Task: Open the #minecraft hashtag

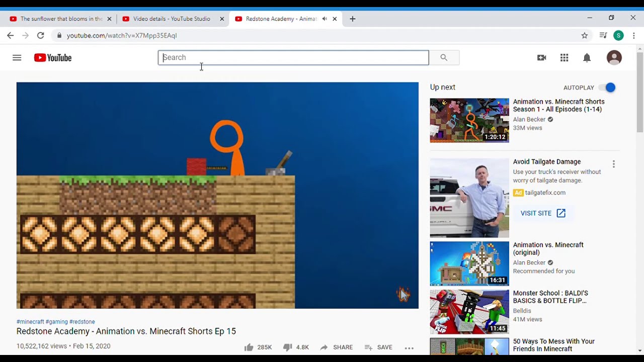Action: click(30, 322)
